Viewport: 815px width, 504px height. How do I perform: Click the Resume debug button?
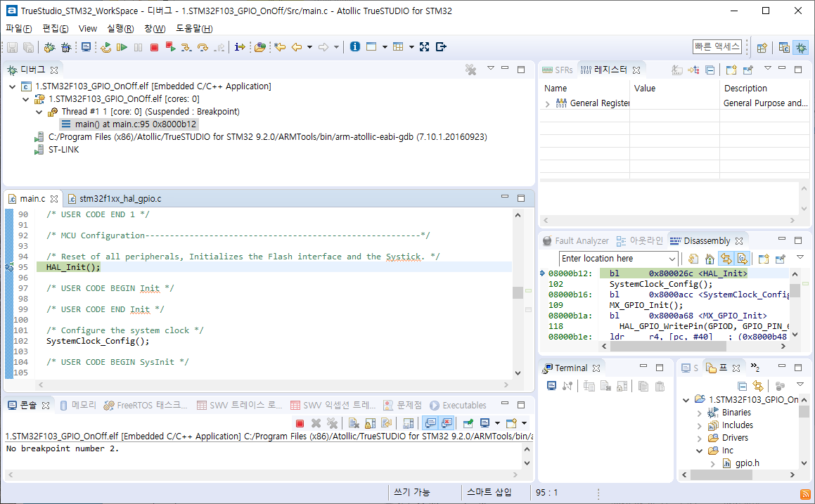click(x=122, y=47)
